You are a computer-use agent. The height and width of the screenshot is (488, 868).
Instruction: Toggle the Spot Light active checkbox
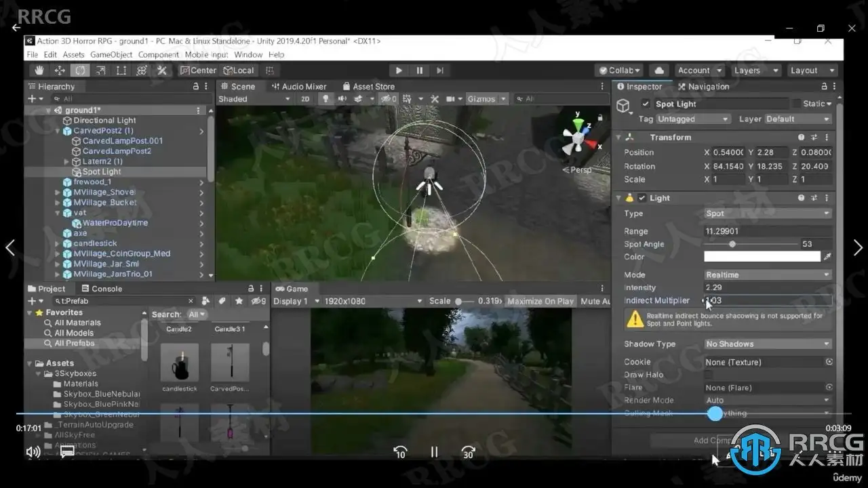point(646,104)
